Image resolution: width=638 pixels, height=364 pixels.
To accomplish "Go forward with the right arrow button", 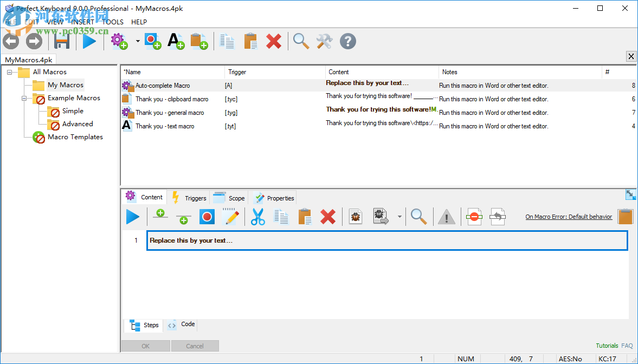I will click(34, 41).
